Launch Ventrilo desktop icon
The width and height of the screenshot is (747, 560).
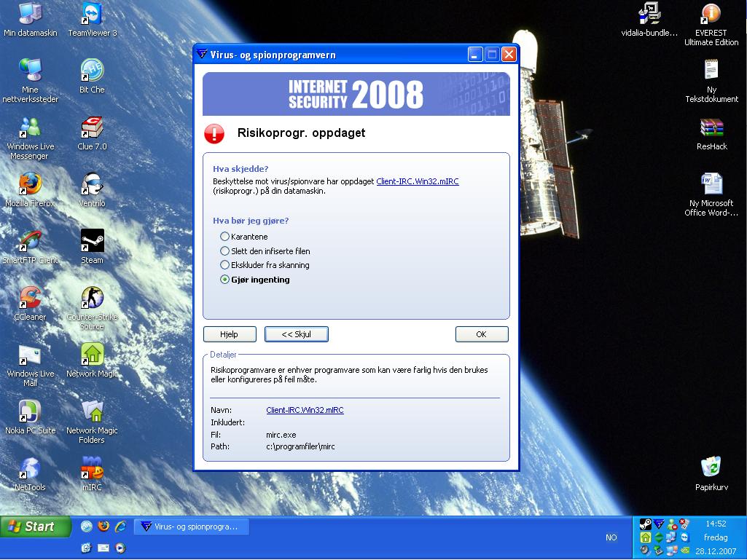[92, 191]
